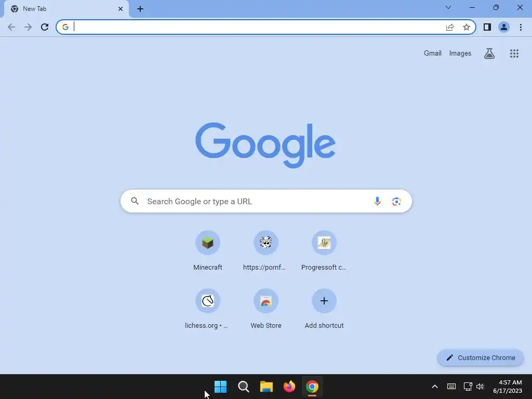Open the tab search dropdown arrow
Screen dimensions: 532x399
click(448, 7)
